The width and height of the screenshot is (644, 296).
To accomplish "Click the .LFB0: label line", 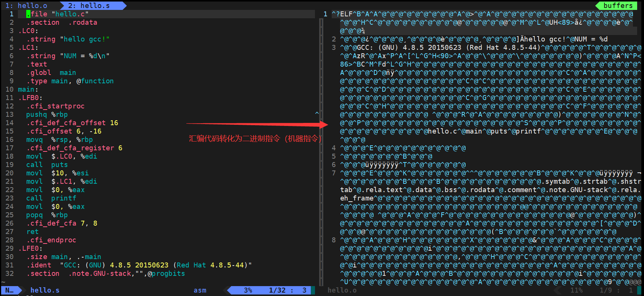I will (x=30, y=98).
